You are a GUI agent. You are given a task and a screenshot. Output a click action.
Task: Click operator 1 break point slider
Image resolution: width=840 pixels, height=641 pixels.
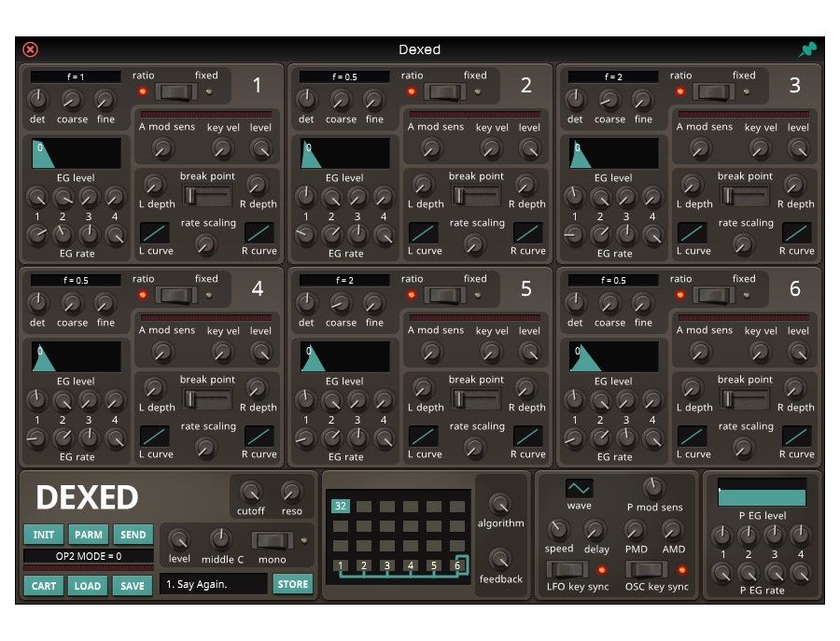coord(207,196)
